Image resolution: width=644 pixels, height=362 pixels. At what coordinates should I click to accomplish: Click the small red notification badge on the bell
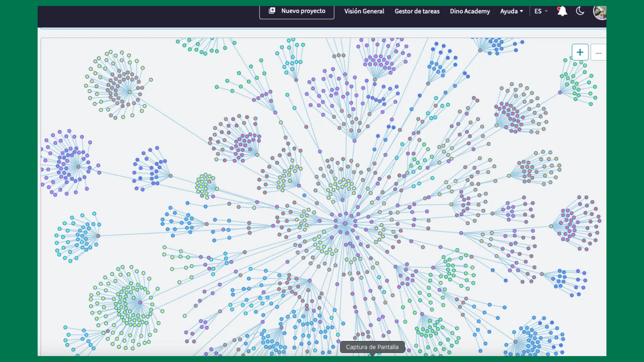(x=559, y=9)
